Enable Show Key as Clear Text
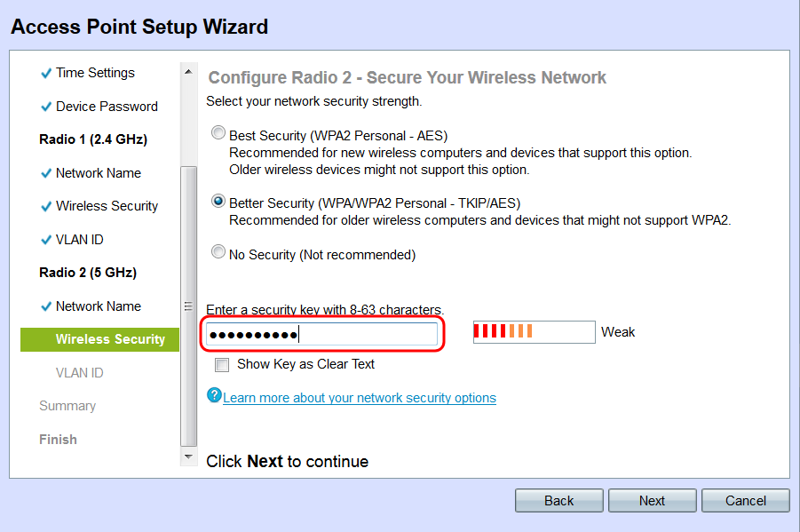800x532 pixels. (222, 364)
